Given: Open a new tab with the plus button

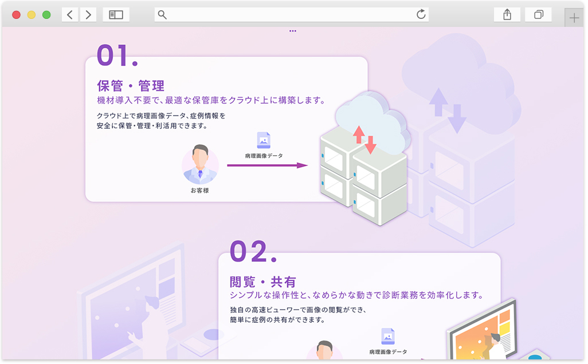Looking at the screenshot, I should 574,17.
